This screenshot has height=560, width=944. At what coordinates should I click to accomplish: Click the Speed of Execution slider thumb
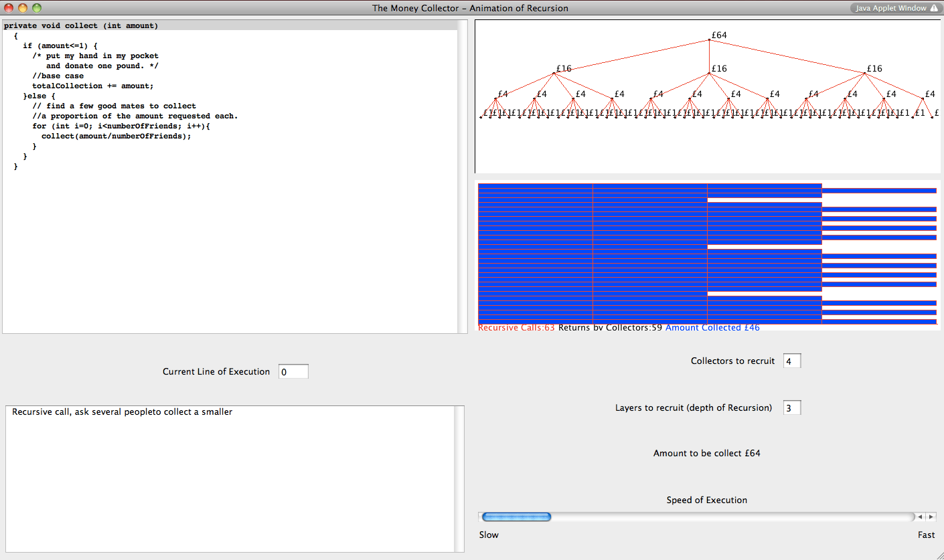click(x=516, y=517)
